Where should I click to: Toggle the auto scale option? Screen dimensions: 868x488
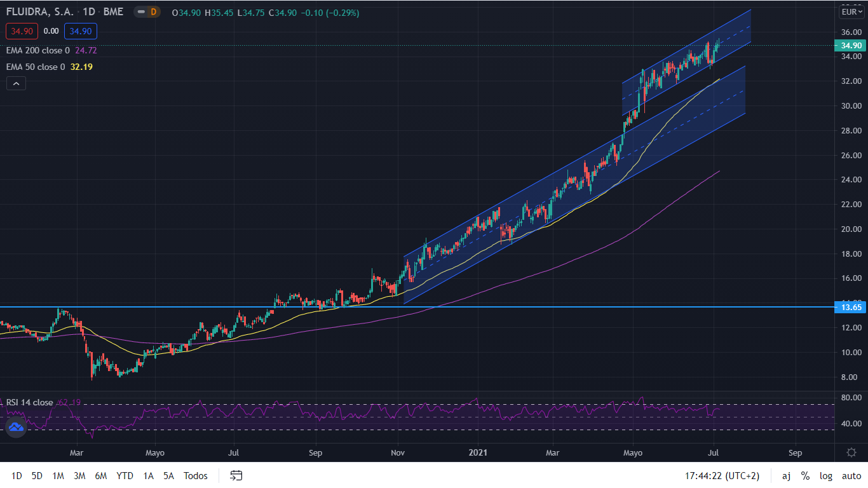pos(851,476)
